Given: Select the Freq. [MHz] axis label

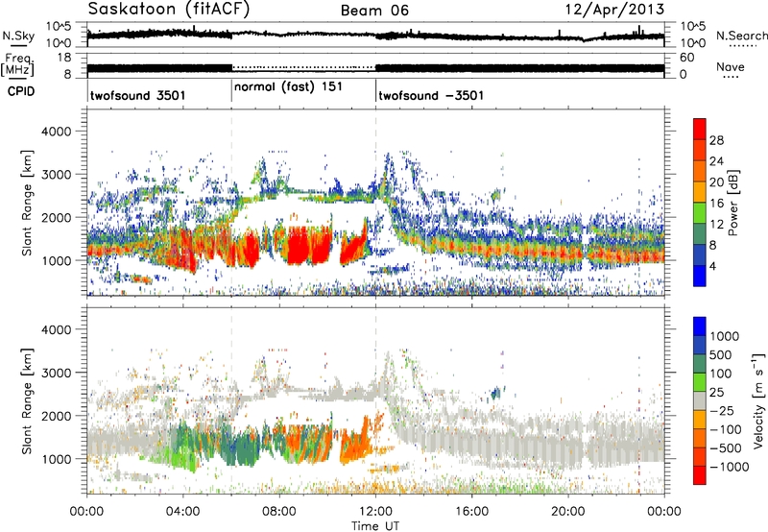Looking at the screenshot, I should point(17,65).
